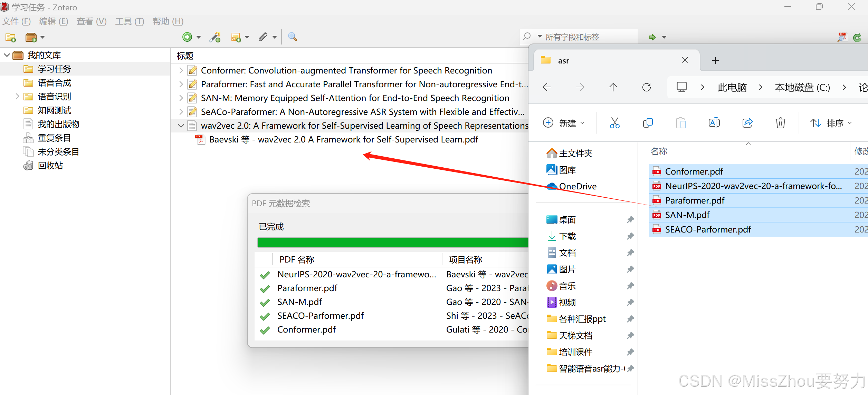Viewport: 868px width, 395px height.
Task: Click the 新建 button in Explorer
Action: (563, 123)
